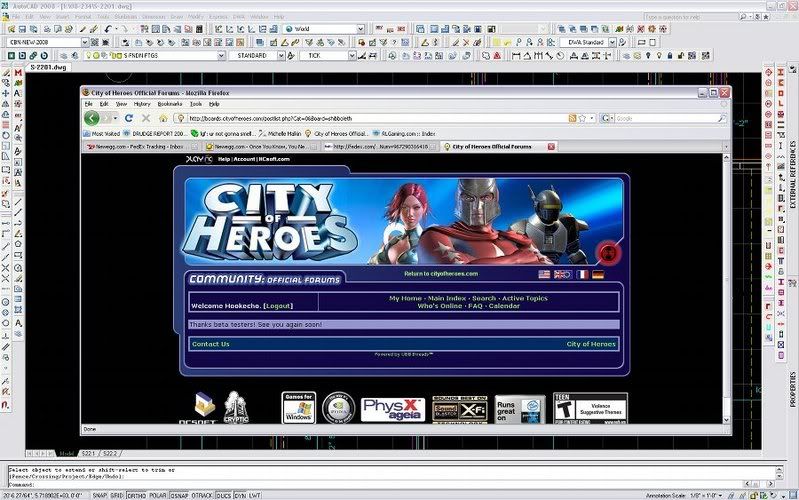Screen dimensions: 799x500
Task: Click the Linear dimension tool icon
Action: click(516, 56)
